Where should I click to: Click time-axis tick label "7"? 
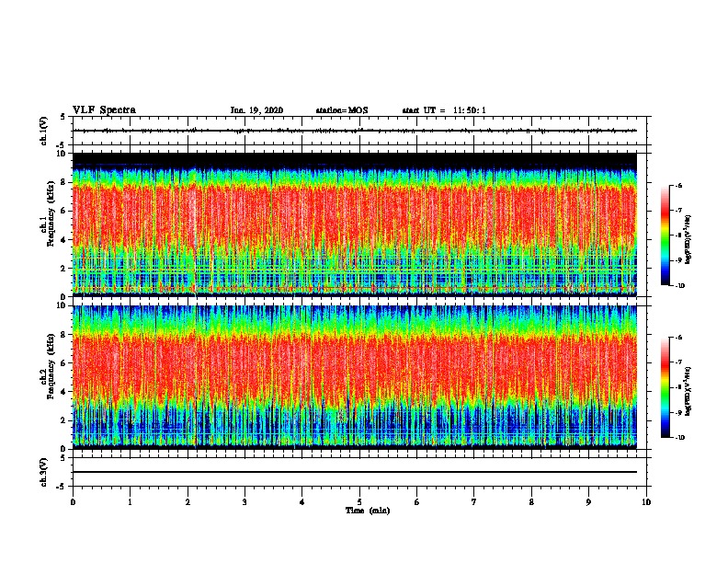[x=474, y=502]
